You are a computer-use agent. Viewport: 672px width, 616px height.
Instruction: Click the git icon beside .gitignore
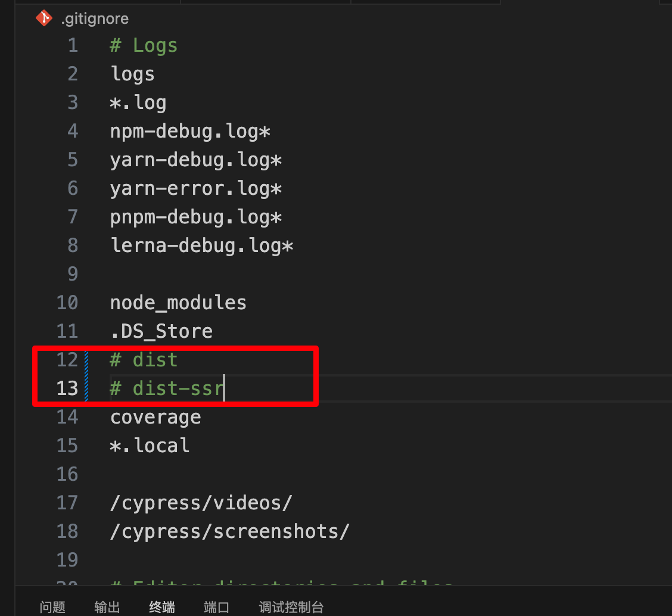[44, 18]
